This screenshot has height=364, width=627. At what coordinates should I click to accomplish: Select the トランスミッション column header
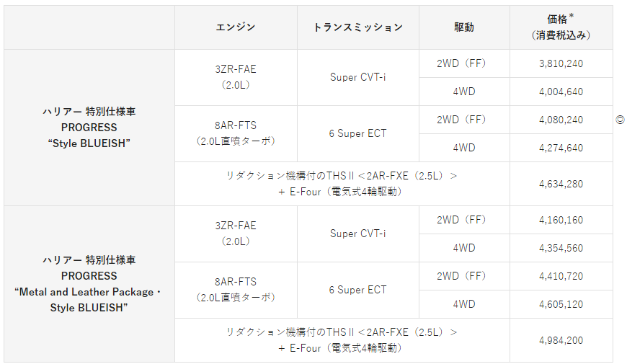(357, 27)
